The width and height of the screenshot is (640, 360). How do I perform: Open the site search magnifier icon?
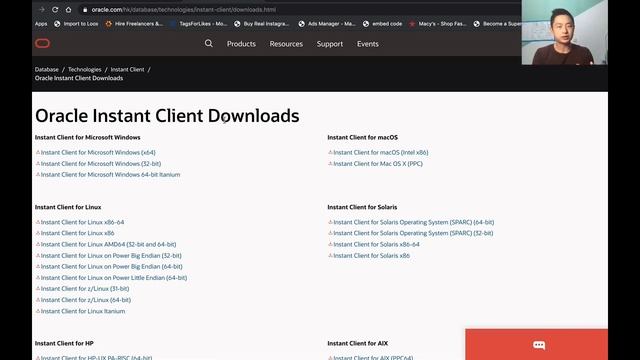point(209,43)
